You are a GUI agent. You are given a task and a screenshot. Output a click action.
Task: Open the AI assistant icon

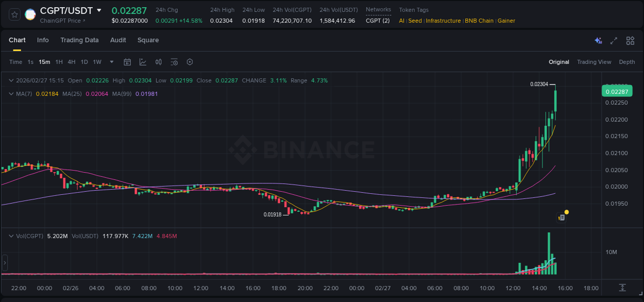click(598, 40)
